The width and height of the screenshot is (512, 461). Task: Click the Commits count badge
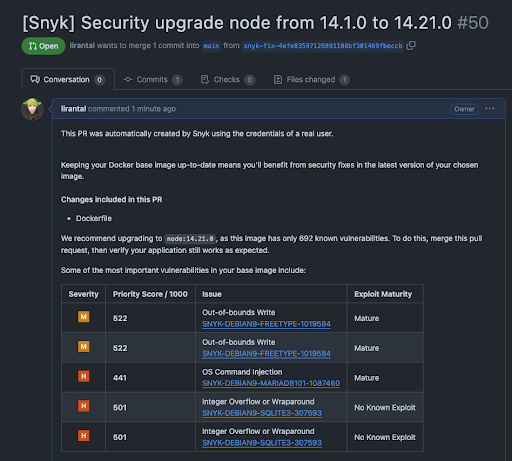click(177, 80)
